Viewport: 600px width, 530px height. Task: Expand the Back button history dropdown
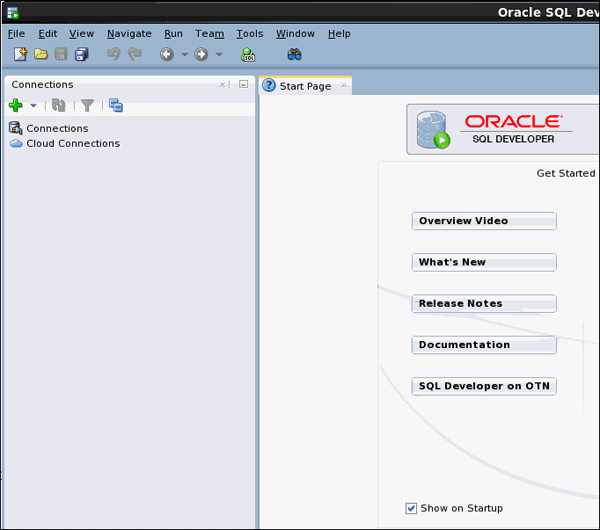tap(184, 54)
